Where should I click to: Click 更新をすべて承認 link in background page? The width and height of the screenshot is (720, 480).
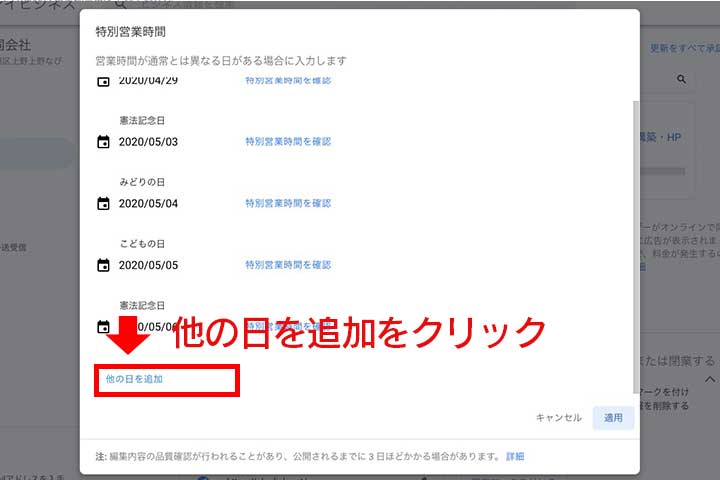[685, 48]
